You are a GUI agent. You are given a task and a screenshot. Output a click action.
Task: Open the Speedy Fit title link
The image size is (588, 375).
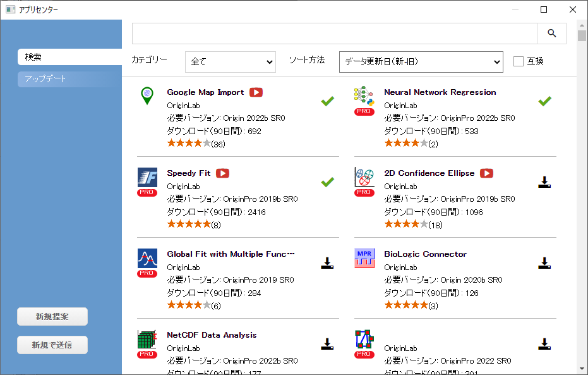189,173
